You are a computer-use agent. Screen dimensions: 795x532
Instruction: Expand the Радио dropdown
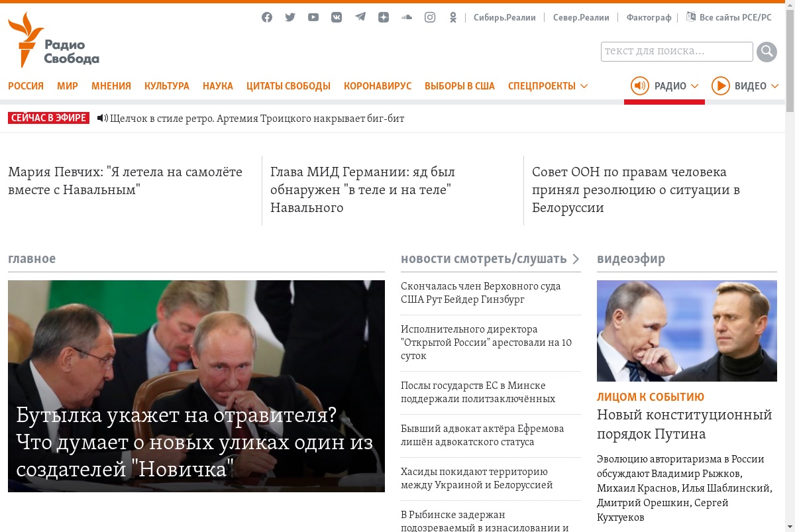pos(664,85)
